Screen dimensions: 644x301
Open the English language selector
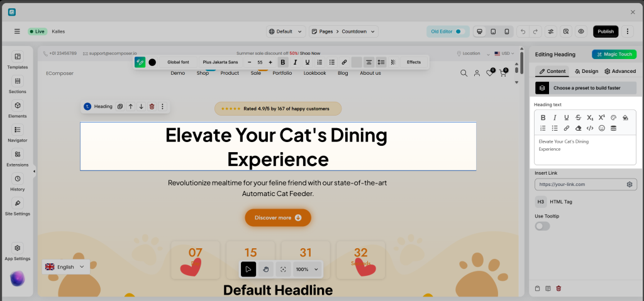(x=65, y=267)
